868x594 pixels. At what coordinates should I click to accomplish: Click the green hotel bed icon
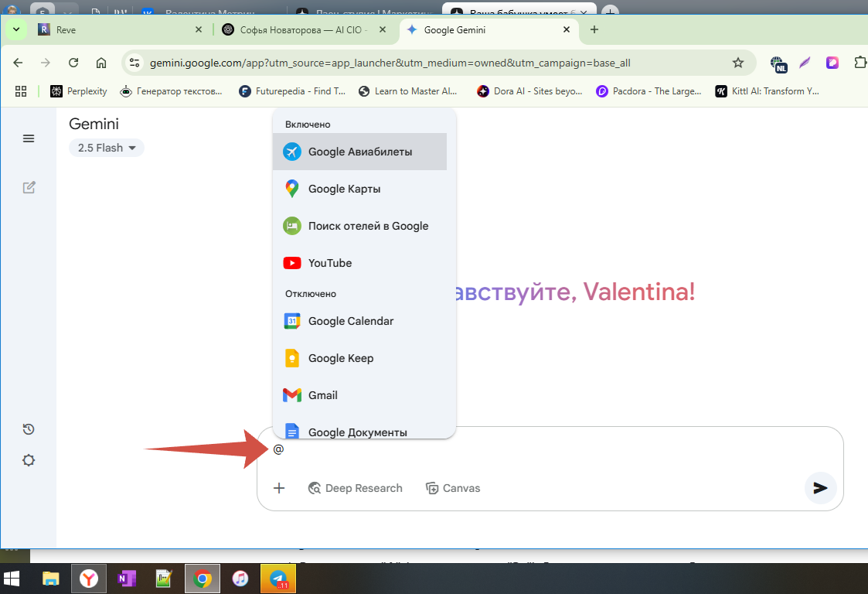pyautogui.click(x=291, y=226)
